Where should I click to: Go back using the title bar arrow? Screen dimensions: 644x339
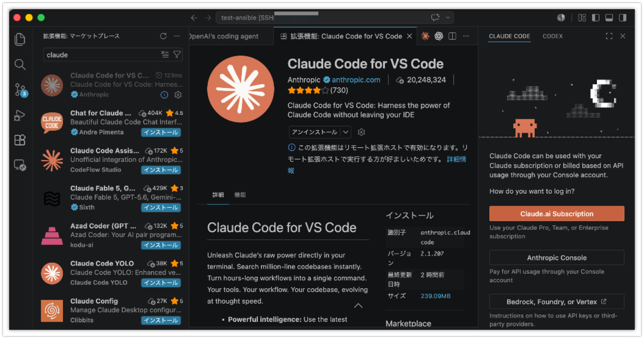(x=194, y=18)
